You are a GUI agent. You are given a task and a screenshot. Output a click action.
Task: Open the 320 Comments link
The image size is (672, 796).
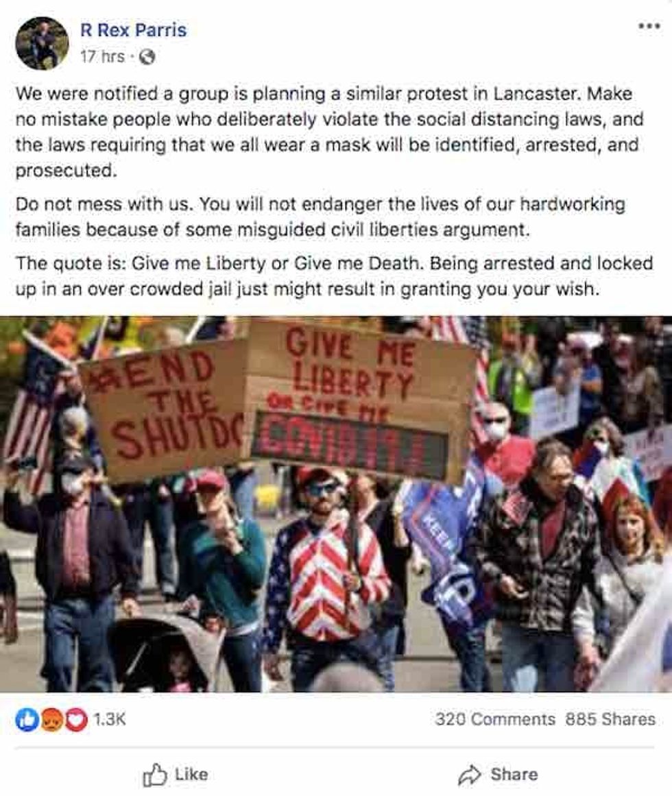[495, 719]
